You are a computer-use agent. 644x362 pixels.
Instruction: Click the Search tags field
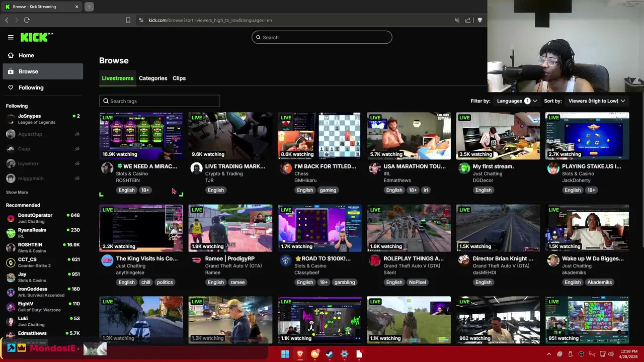click(159, 101)
